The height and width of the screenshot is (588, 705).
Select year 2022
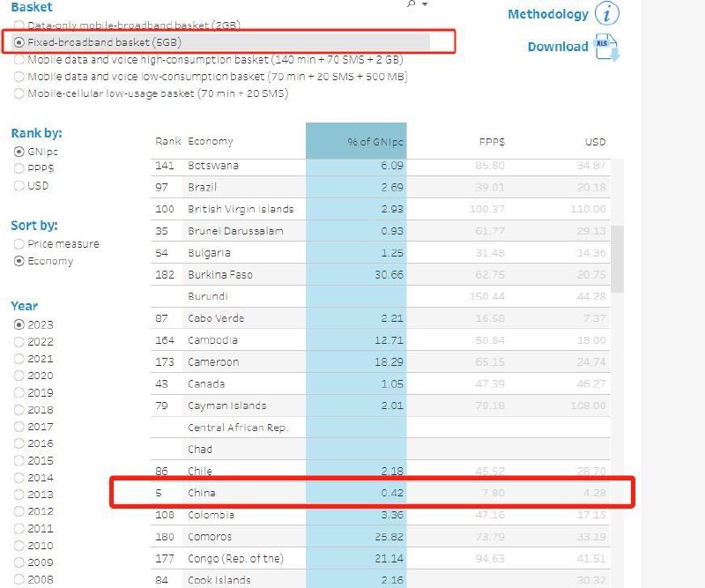(33, 341)
